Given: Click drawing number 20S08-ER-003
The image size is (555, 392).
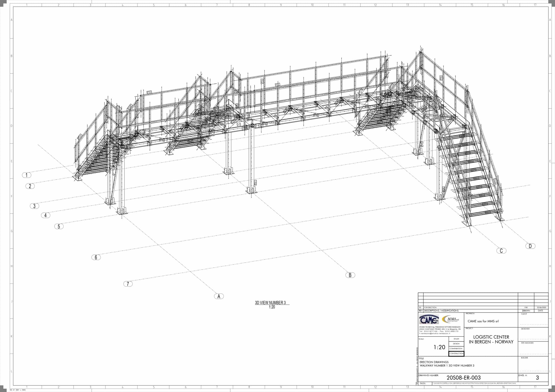Looking at the screenshot, I should click(463, 378).
